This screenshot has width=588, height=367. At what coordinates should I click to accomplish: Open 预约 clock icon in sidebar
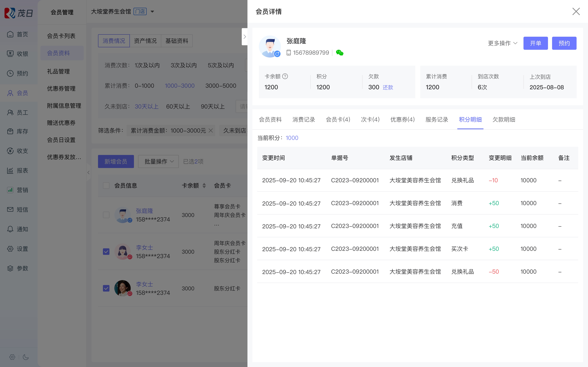(10, 73)
